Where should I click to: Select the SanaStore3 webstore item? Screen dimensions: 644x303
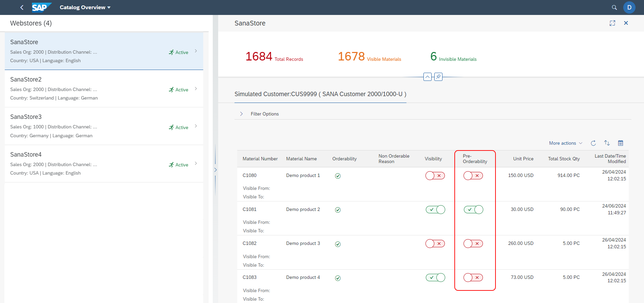point(104,126)
